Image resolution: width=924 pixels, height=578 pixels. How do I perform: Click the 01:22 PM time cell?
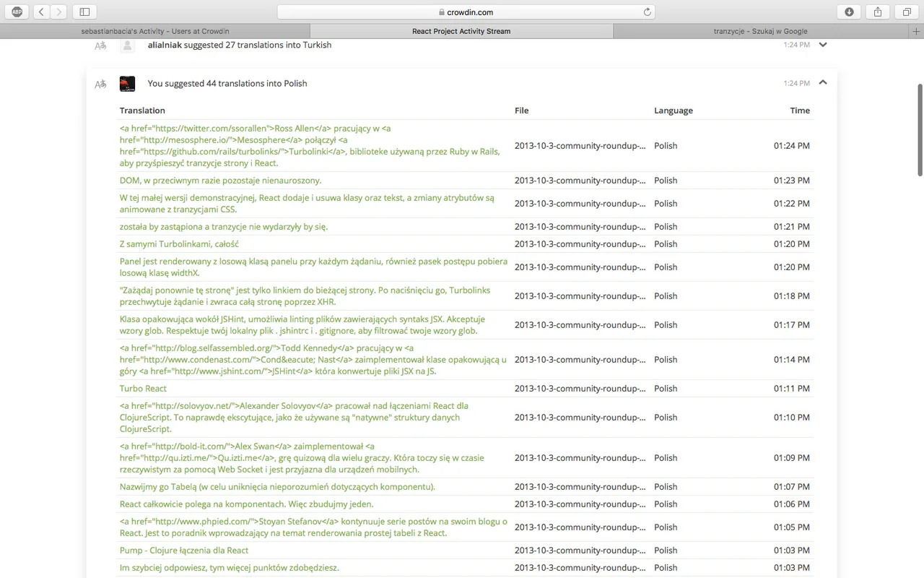[x=792, y=204]
